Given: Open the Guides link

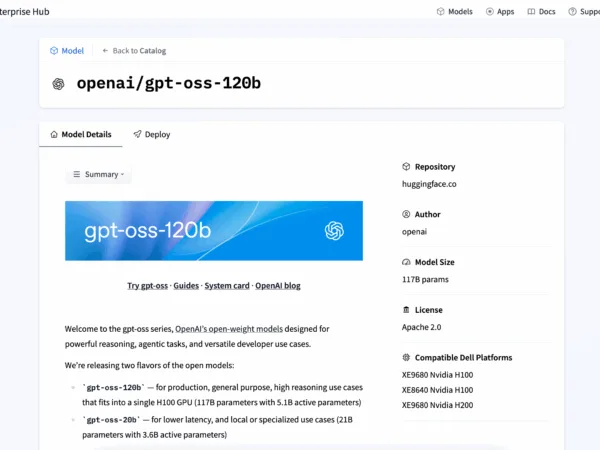Looking at the screenshot, I should [x=186, y=285].
